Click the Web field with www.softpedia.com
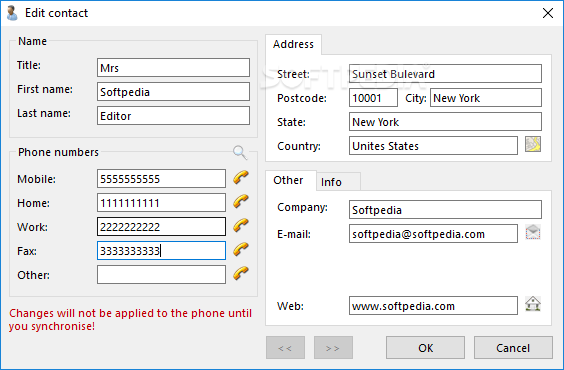This screenshot has height=370, width=564. [x=433, y=306]
